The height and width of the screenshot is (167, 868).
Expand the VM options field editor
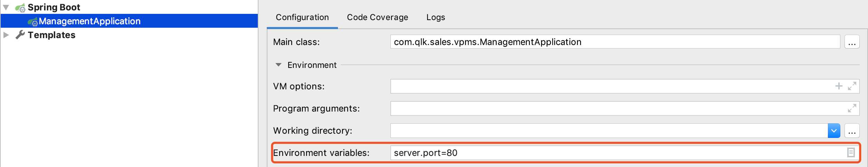click(x=852, y=86)
